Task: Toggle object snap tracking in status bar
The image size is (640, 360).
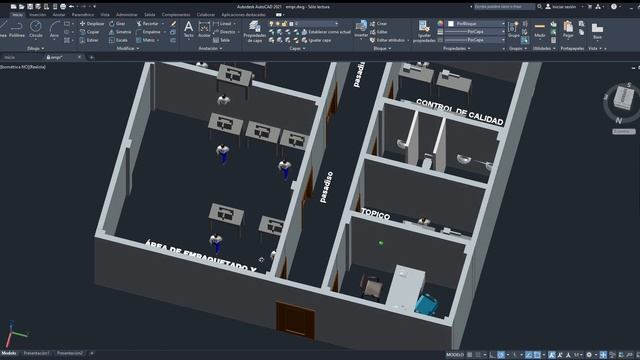Action: pyautogui.click(x=529, y=355)
